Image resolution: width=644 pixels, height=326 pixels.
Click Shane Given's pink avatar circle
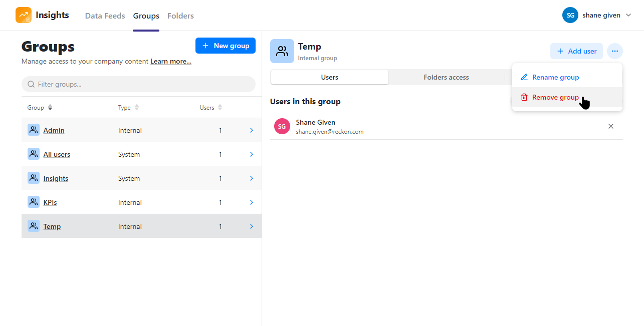coord(282,126)
